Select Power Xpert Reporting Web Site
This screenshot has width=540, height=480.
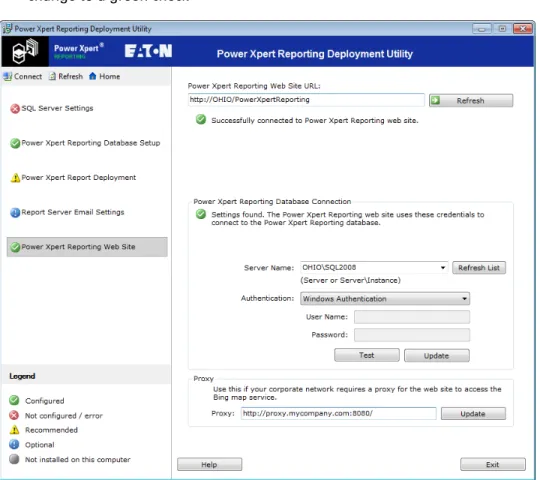pos(87,247)
